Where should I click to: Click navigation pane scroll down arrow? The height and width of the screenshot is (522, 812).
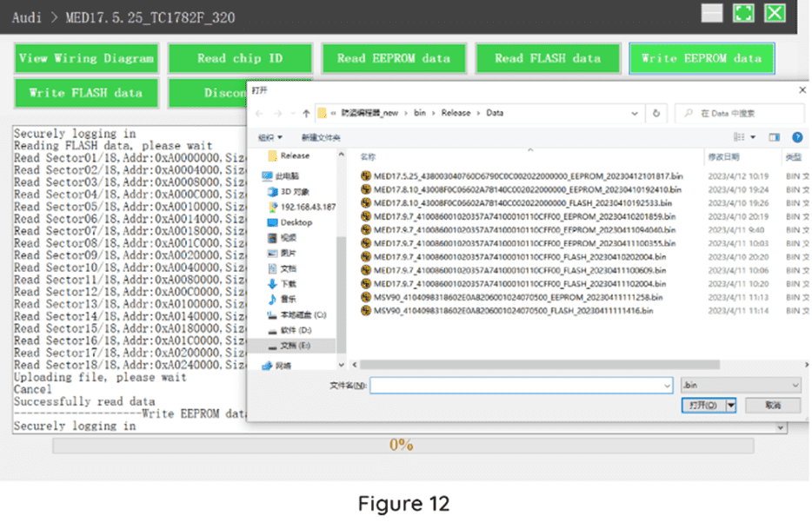pyautogui.click(x=342, y=365)
